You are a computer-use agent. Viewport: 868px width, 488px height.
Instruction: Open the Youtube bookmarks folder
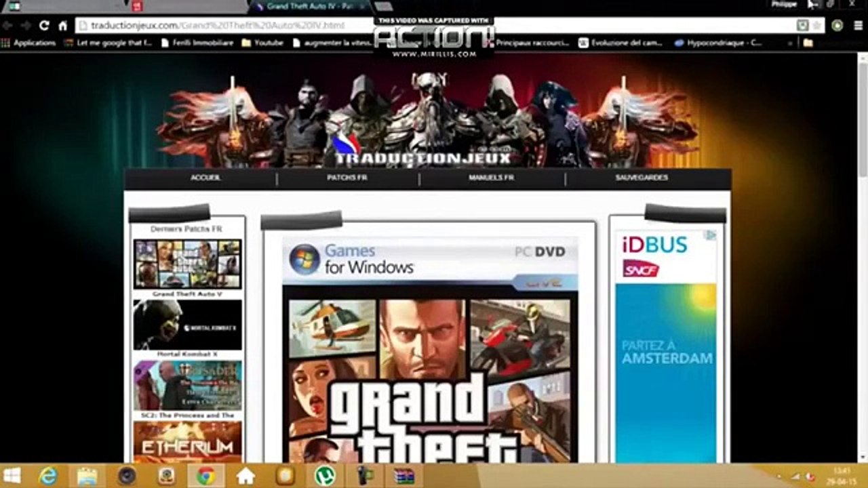coord(262,43)
